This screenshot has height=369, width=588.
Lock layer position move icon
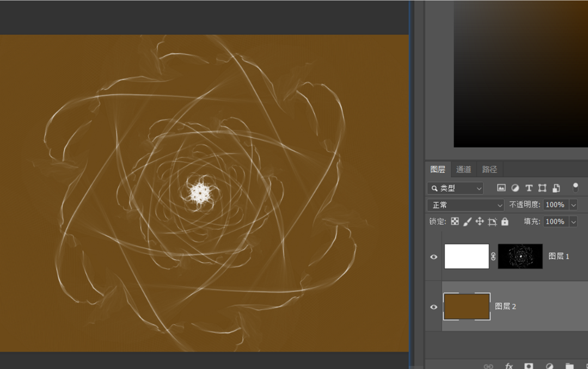click(x=480, y=222)
